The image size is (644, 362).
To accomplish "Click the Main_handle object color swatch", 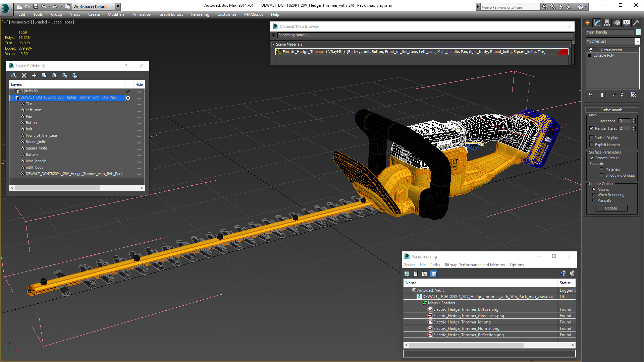I will coord(639,32).
